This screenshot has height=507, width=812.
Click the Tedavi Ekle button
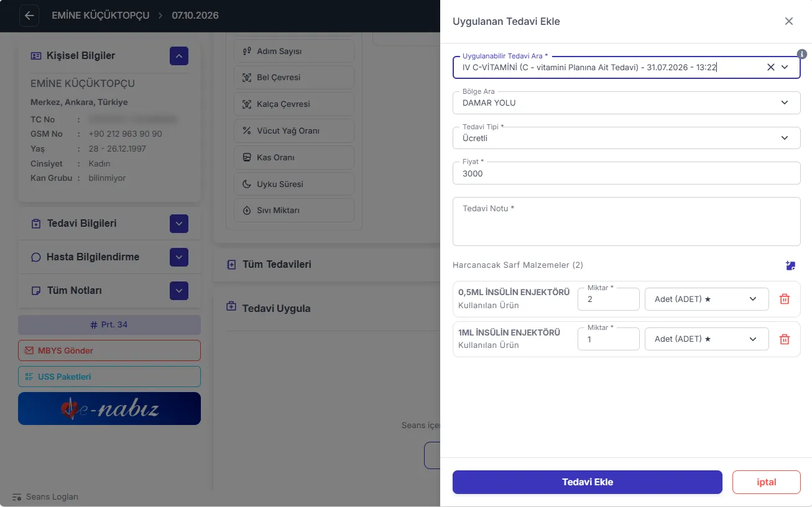(587, 482)
